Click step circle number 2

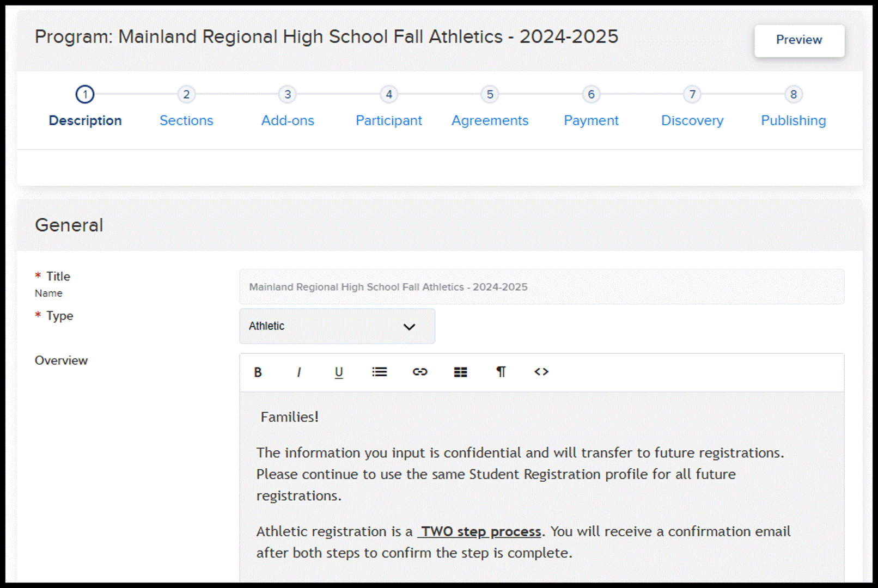tap(186, 94)
